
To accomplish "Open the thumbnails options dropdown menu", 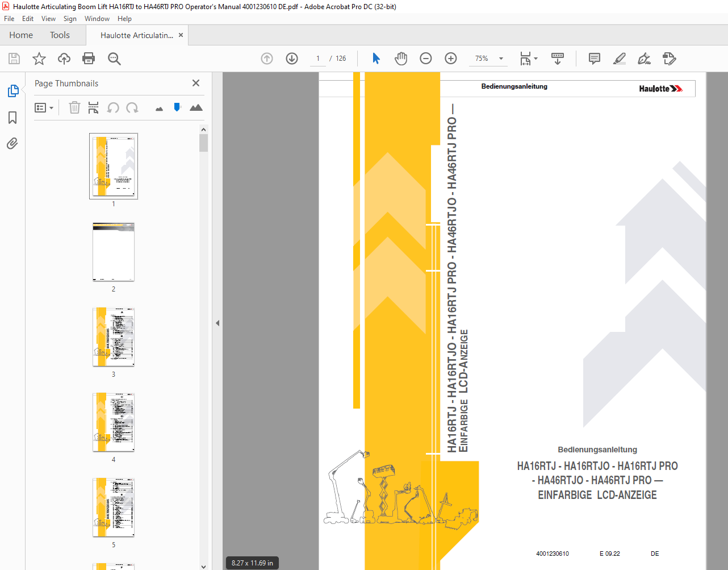I will [x=44, y=107].
